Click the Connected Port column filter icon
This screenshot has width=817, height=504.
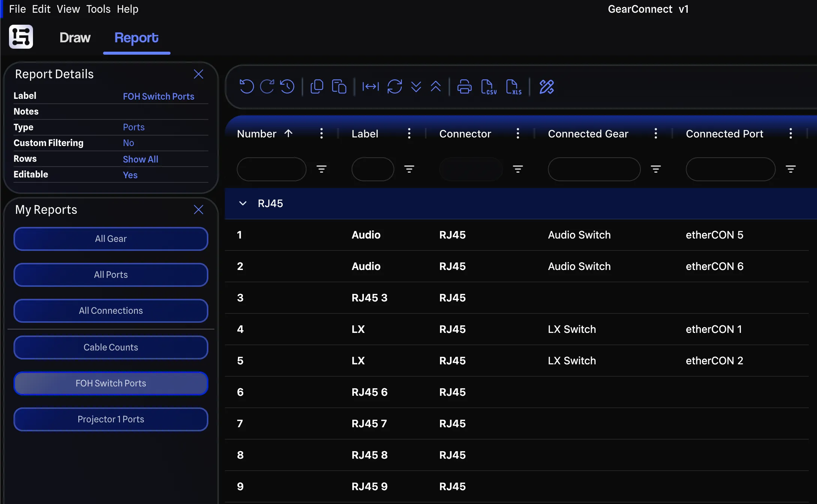pyautogui.click(x=790, y=169)
